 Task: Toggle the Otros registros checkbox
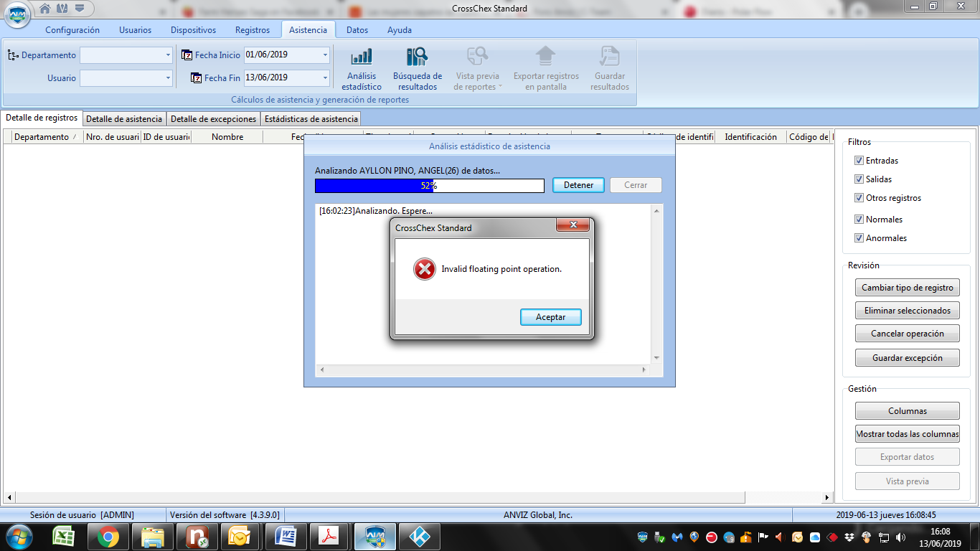point(859,198)
